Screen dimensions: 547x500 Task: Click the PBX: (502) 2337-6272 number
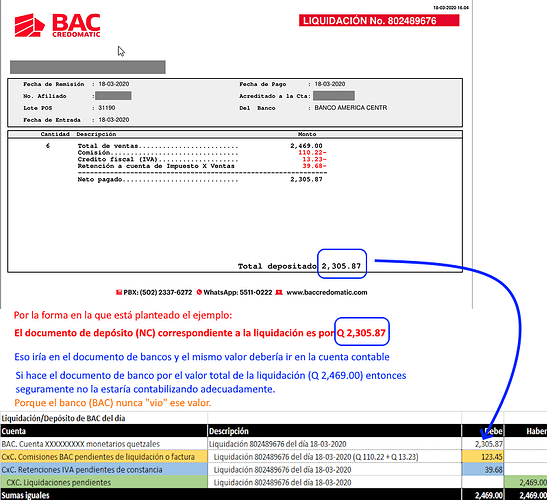pos(158,292)
